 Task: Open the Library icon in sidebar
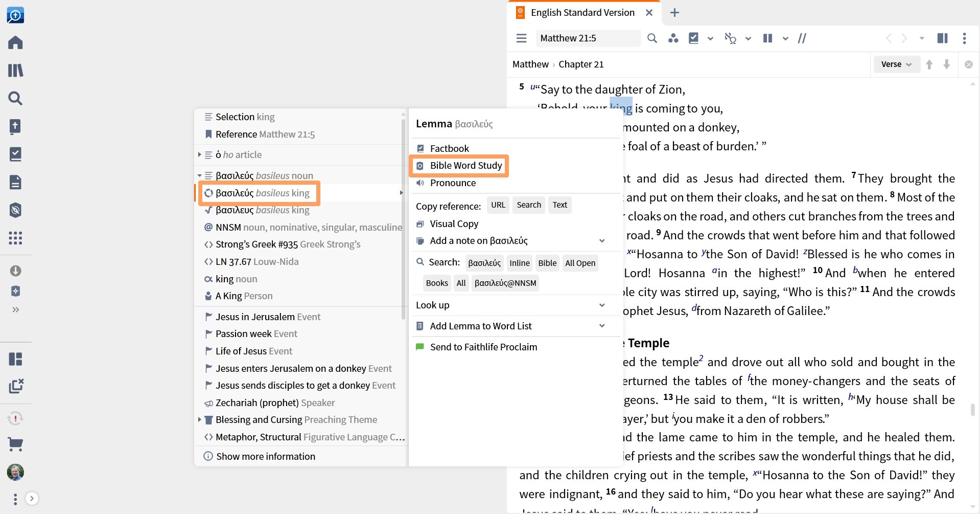pos(15,70)
